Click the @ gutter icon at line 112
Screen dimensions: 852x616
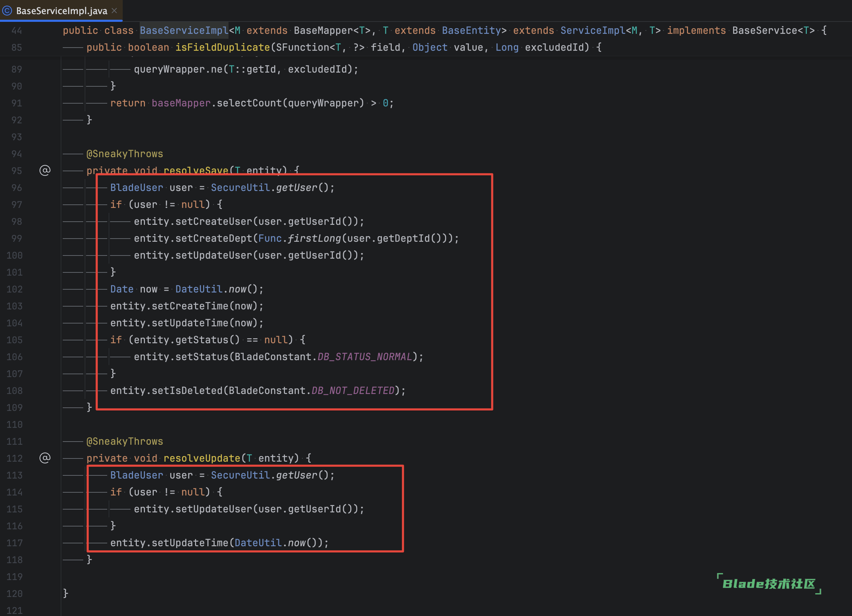coord(45,458)
